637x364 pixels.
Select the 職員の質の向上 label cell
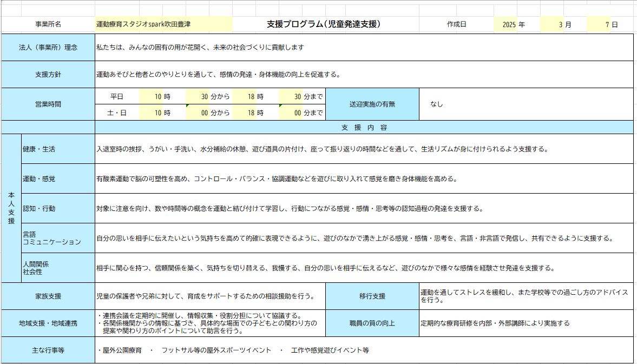pyautogui.click(x=372, y=323)
